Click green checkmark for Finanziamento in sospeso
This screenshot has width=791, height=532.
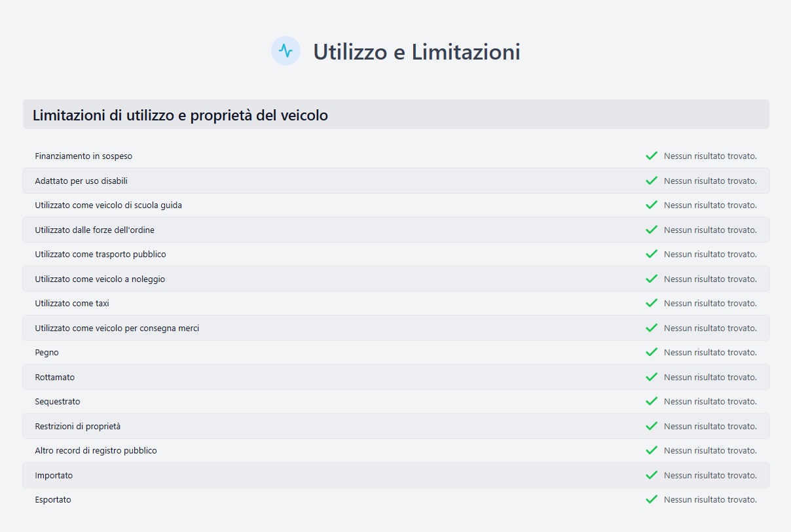coord(652,156)
